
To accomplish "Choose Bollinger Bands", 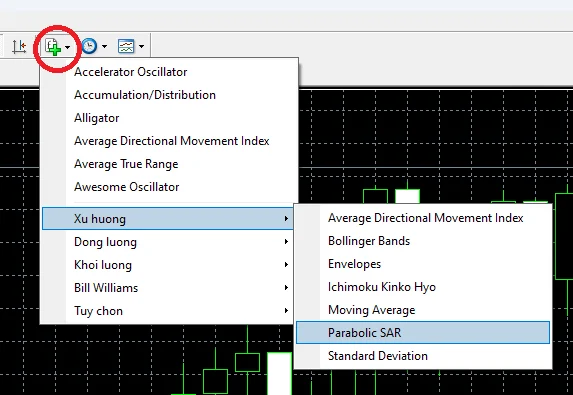I will tap(423, 241).
